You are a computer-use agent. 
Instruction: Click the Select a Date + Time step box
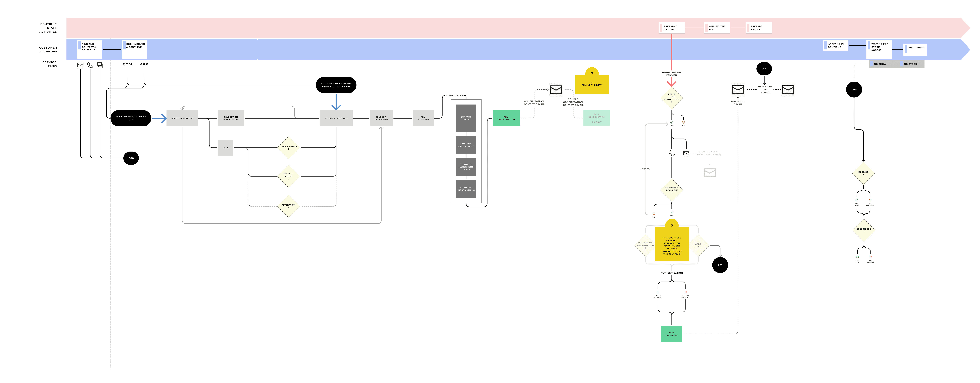pyautogui.click(x=381, y=118)
